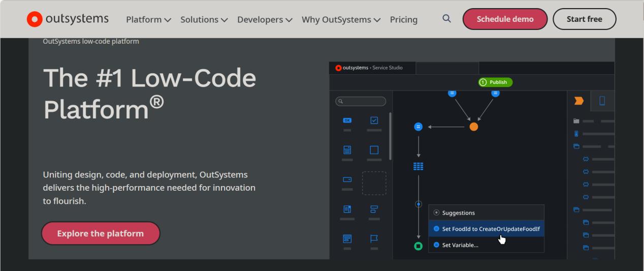This screenshot has width=644, height=271.
Task: Click the Schedule demo button
Action: click(505, 19)
